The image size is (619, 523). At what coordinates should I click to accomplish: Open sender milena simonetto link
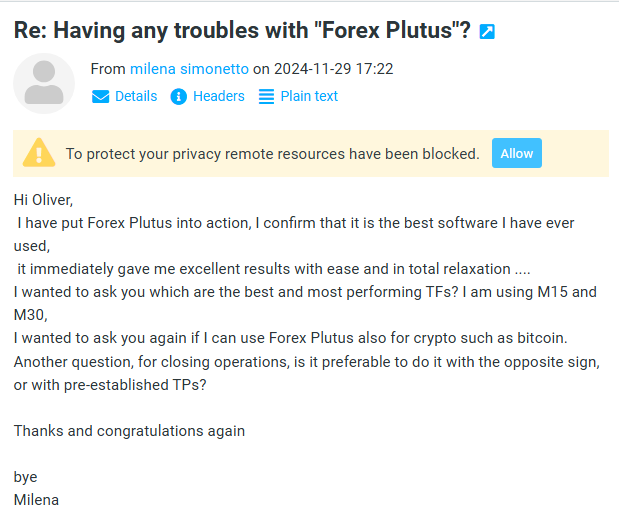pyautogui.click(x=189, y=69)
